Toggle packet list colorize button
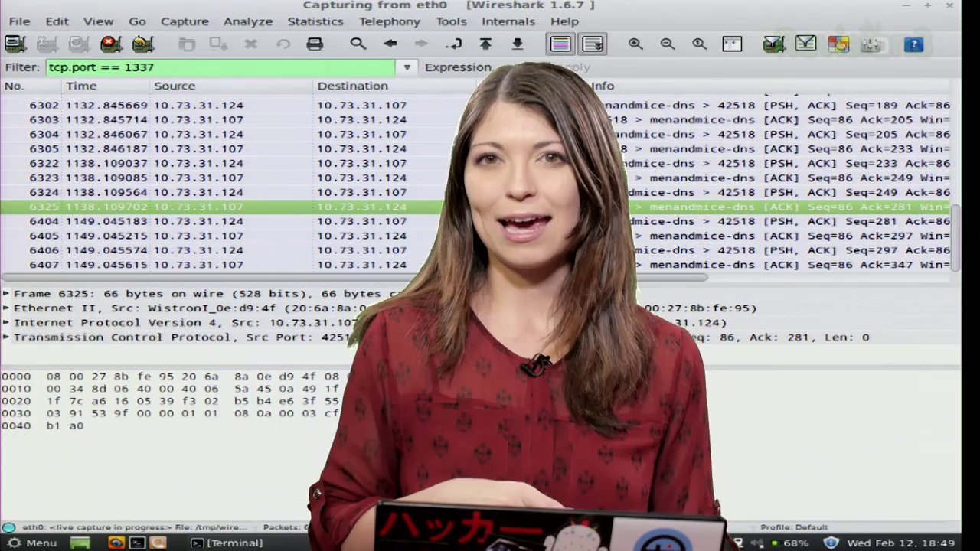Image resolution: width=980 pixels, height=551 pixels. click(x=560, y=44)
